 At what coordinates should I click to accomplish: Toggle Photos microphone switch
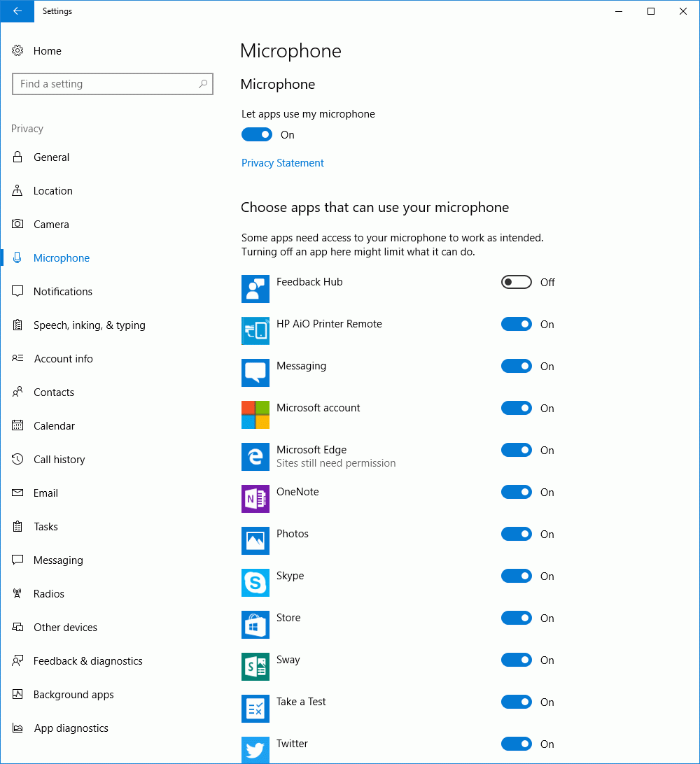click(516, 534)
